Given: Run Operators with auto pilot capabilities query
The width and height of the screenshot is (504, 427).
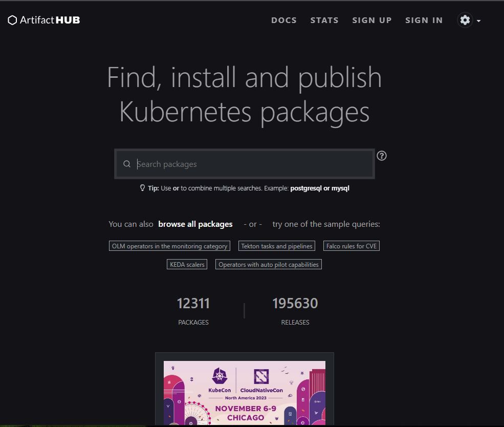Looking at the screenshot, I should coord(269,264).
